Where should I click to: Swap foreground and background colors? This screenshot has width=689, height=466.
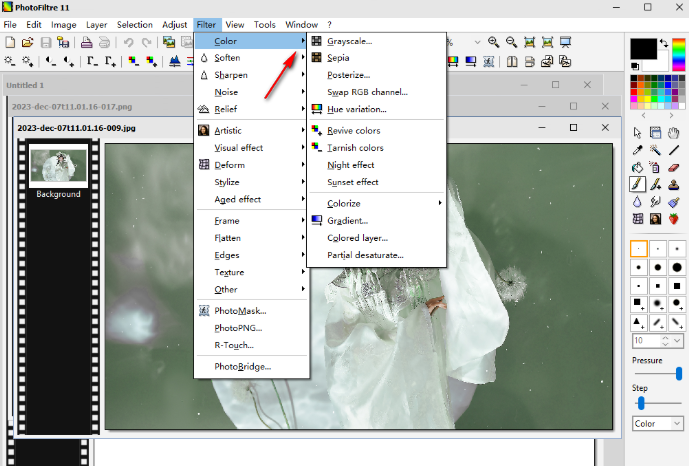[664, 43]
